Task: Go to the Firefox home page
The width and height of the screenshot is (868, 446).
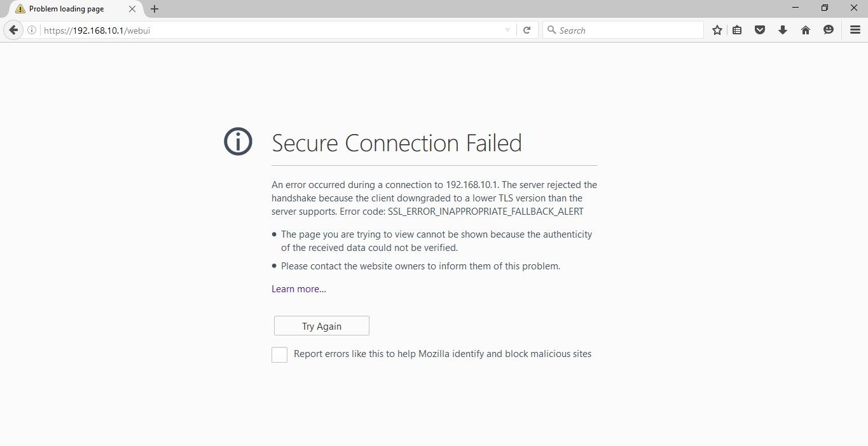Action: coord(806,30)
